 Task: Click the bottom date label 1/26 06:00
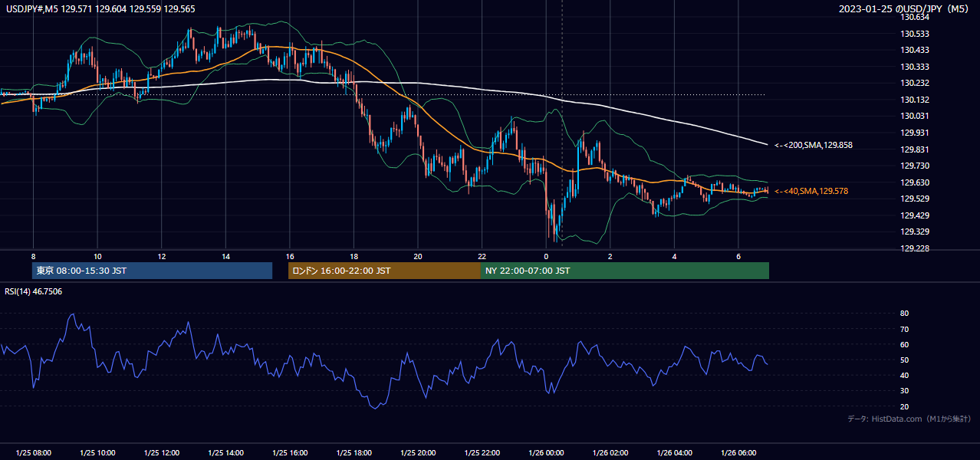pyautogui.click(x=738, y=453)
